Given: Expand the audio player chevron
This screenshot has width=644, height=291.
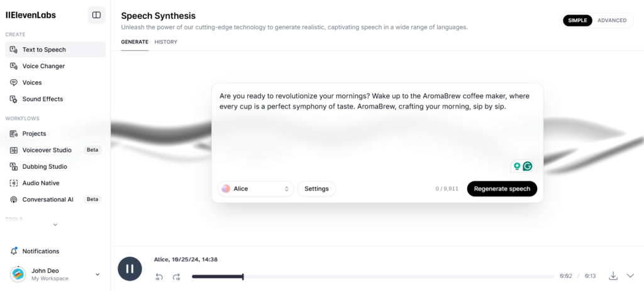Looking at the screenshot, I should 631,276.
